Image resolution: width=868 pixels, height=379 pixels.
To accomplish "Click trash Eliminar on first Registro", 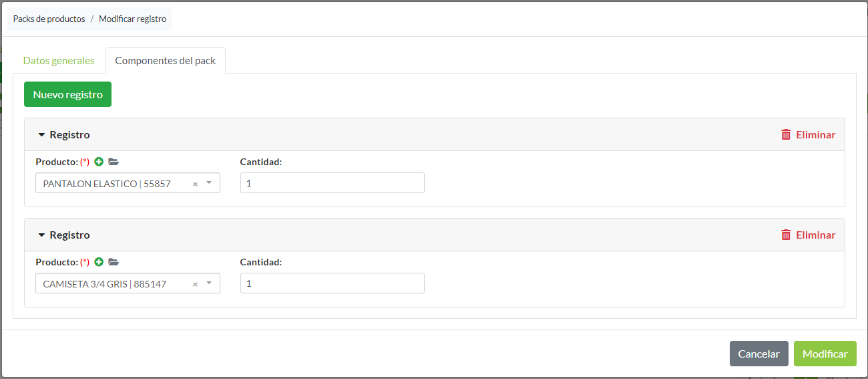I will coord(808,134).
